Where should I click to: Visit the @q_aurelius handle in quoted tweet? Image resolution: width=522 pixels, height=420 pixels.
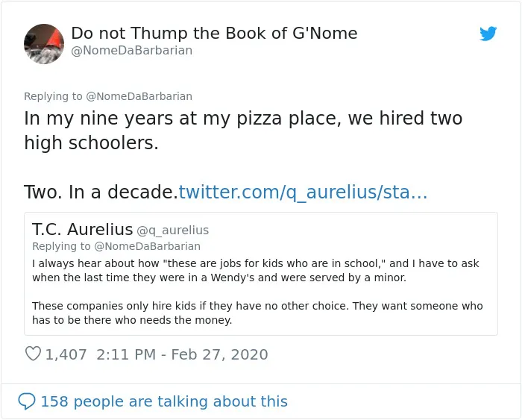[x=173, y=231]
